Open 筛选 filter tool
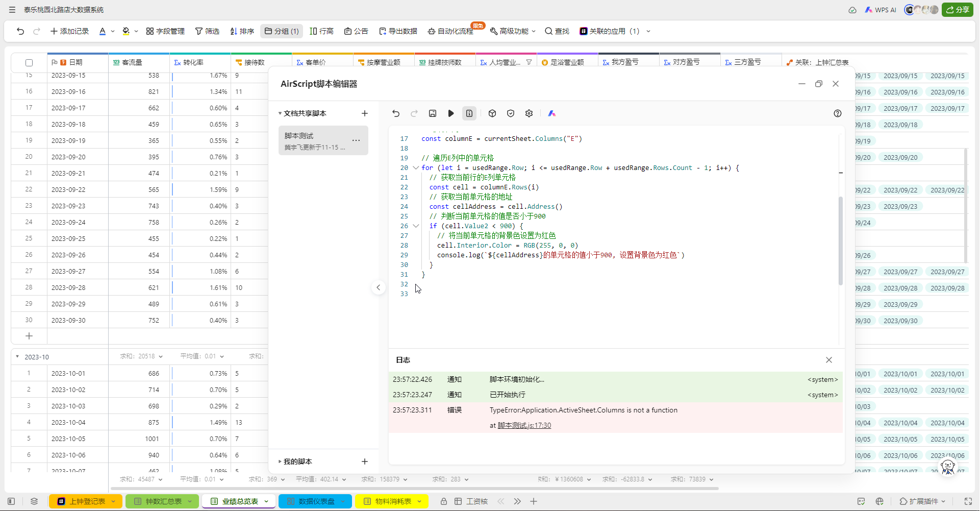The width and height of the screenshot is (980, 511). pos(207,31)
